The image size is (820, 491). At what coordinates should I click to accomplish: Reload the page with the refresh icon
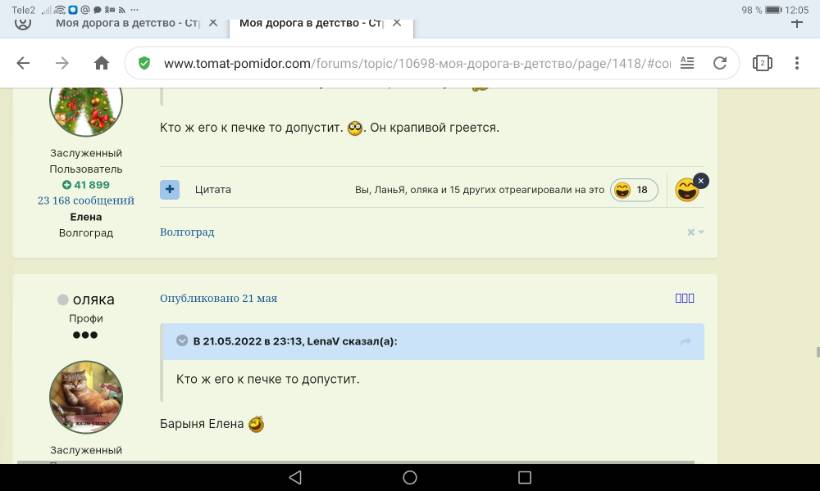click(719, 63)
